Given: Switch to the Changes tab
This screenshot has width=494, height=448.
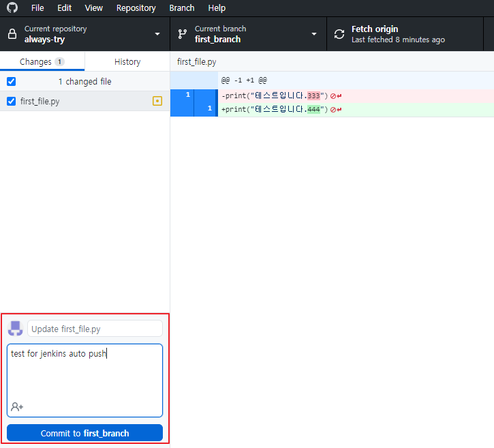Looking at the screenshot, I should [x=42, y=61].
